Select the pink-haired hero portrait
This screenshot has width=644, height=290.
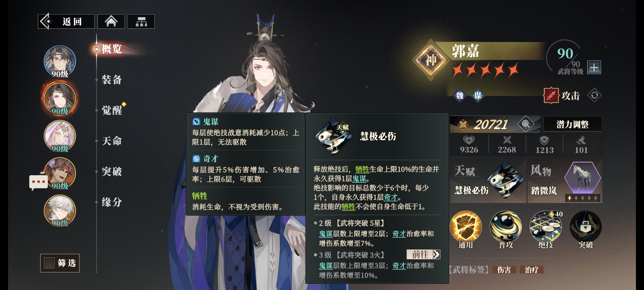60,136
